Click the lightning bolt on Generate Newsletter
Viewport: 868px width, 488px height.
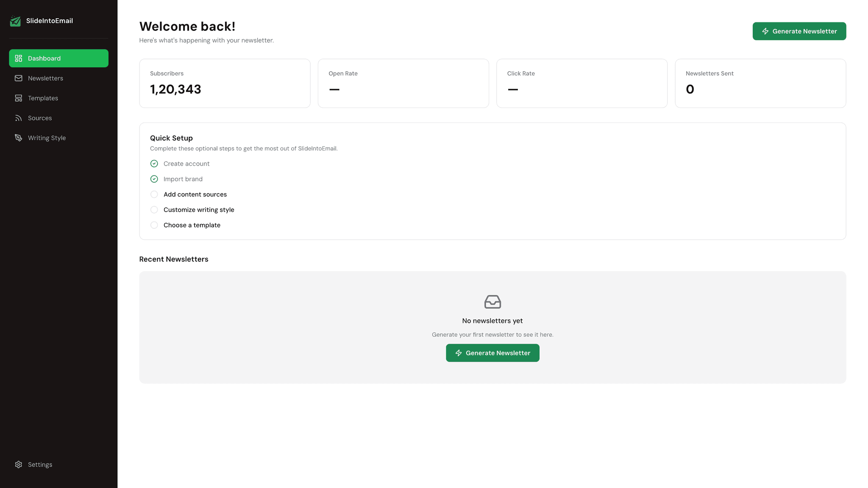pyautogui.click(x=765, y=31)
